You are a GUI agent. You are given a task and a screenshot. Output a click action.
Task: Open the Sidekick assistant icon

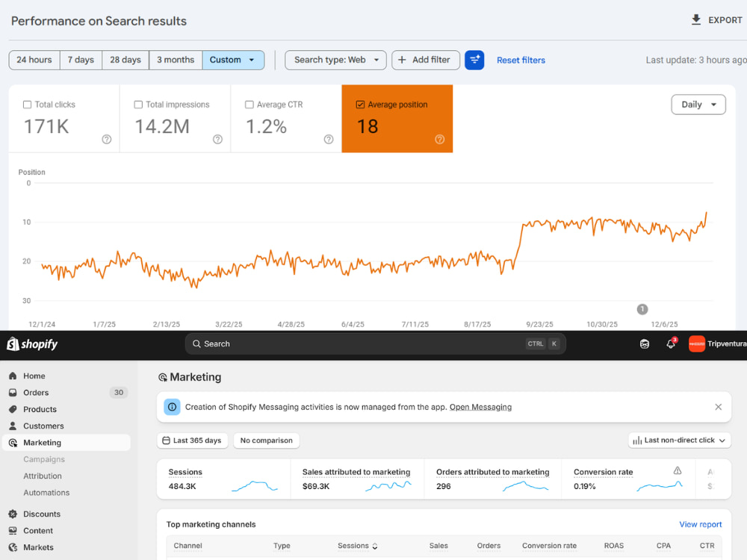tap(644, 343)
